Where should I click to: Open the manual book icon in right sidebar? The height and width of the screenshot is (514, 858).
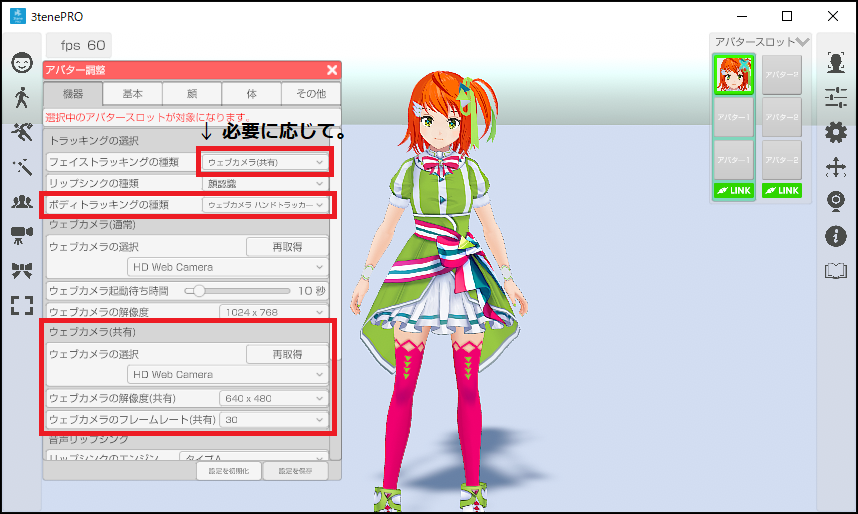tap(836, 271)
